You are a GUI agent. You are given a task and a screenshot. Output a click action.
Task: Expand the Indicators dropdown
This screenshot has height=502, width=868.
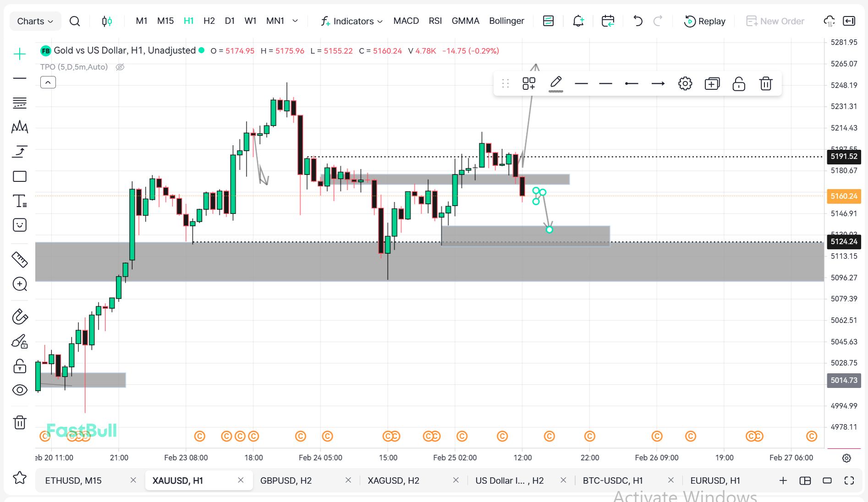pos(352,21)
